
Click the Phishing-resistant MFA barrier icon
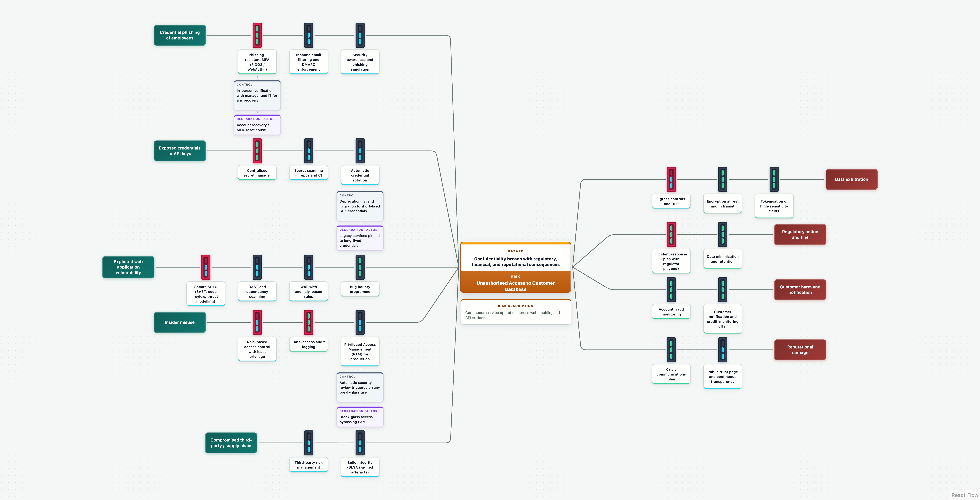coord(257,35)
